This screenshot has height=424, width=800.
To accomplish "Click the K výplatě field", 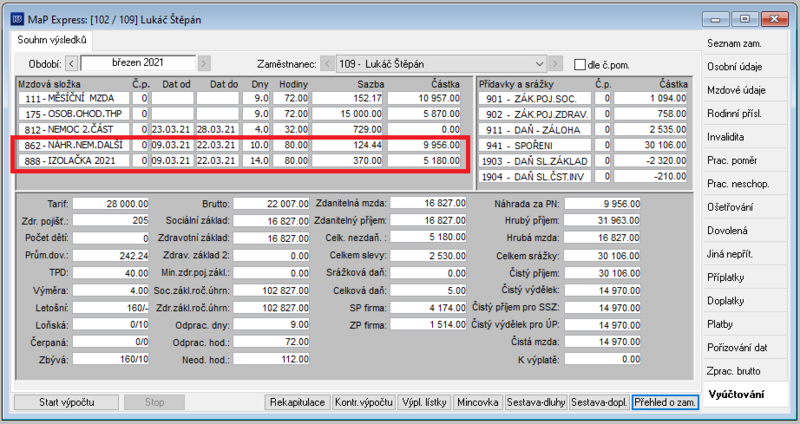I will tap(603, 359).
